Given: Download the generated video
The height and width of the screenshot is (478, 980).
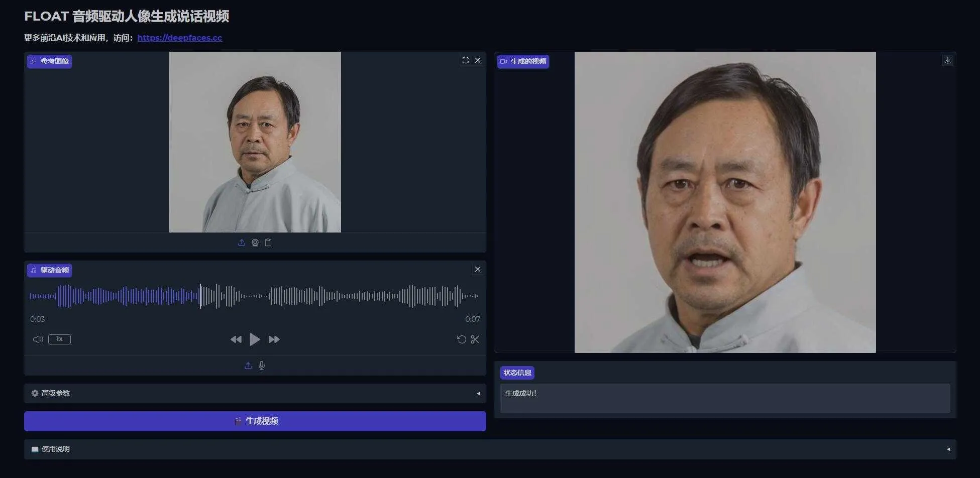Looking at the screenshot, I should point(947,60).
